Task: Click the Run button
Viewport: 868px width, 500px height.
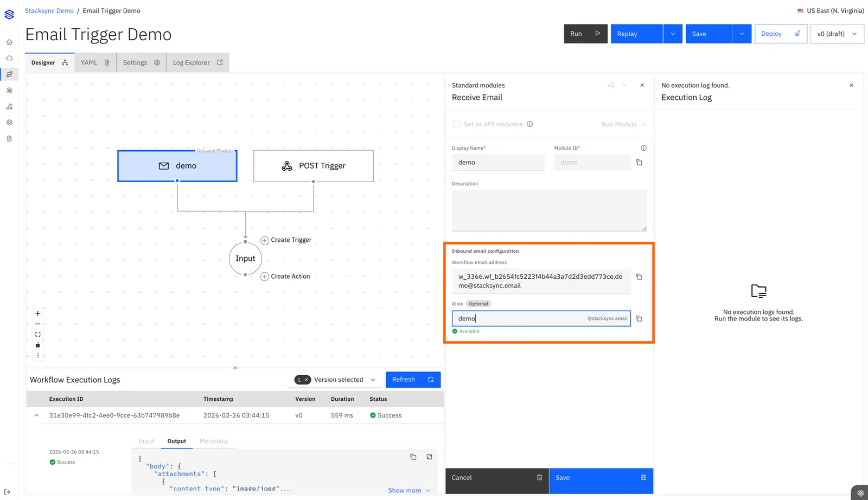Action: point(585,34)
